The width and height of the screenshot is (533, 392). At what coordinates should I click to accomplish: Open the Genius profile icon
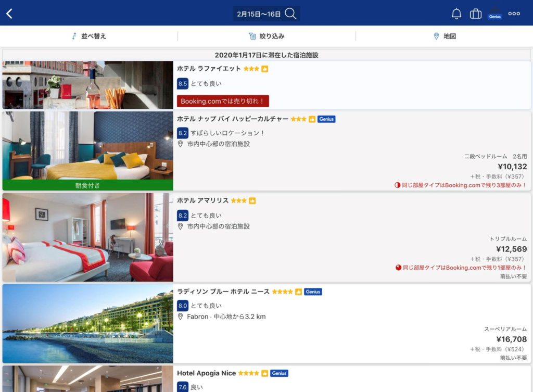(x=494, y=14)
